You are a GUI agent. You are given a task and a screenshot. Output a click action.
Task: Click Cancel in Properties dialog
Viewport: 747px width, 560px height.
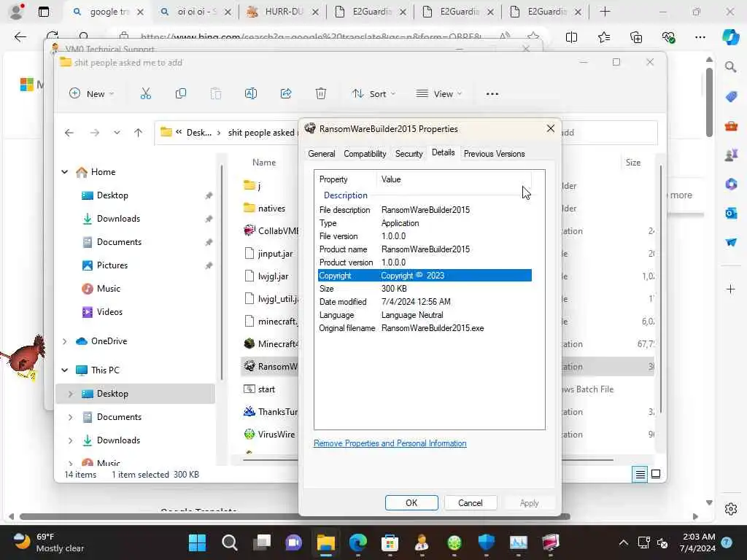[471, 503]
